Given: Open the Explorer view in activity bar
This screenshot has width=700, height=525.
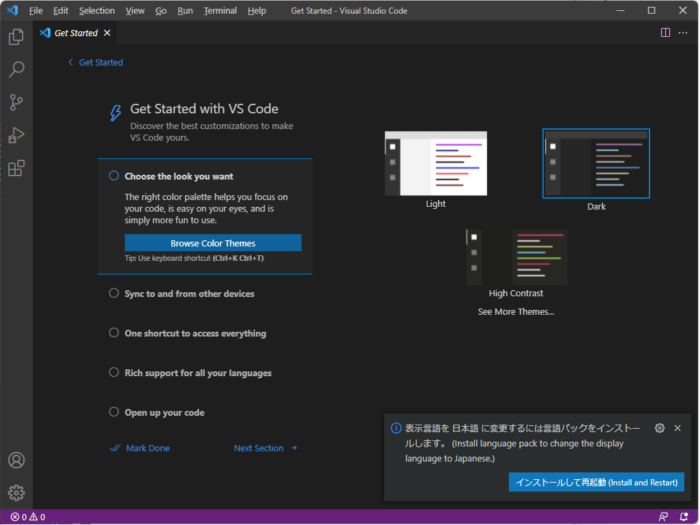Looking at the screenshot, I should 16,37.
